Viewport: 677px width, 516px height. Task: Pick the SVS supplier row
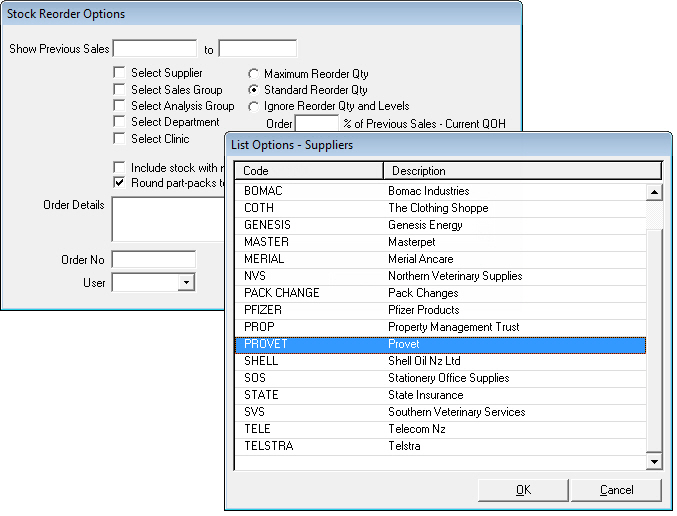click(440, 412)
